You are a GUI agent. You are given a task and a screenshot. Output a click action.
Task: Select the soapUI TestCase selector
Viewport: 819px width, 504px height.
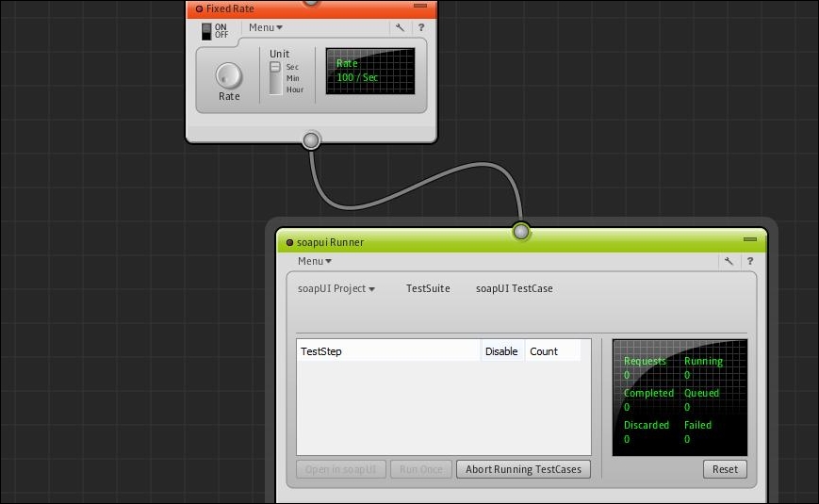coord(514,289)
